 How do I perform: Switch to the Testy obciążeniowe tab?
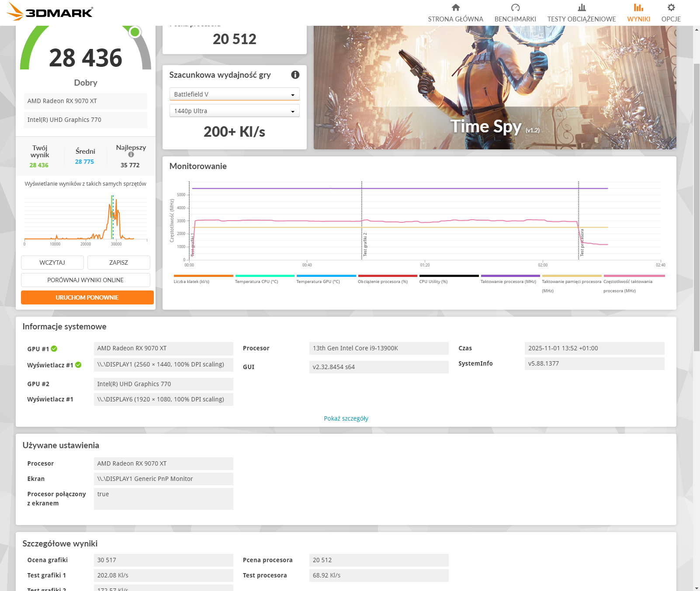(581, 19)
